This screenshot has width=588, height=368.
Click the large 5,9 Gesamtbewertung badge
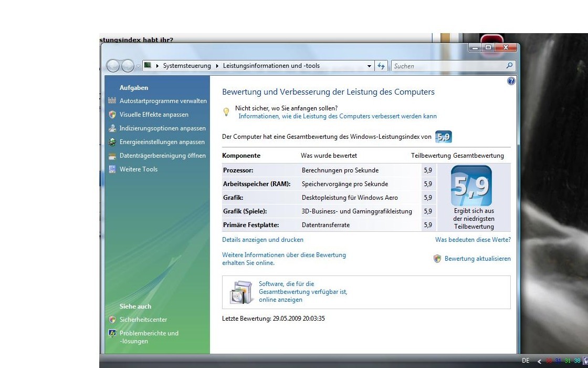coord(471,186)
